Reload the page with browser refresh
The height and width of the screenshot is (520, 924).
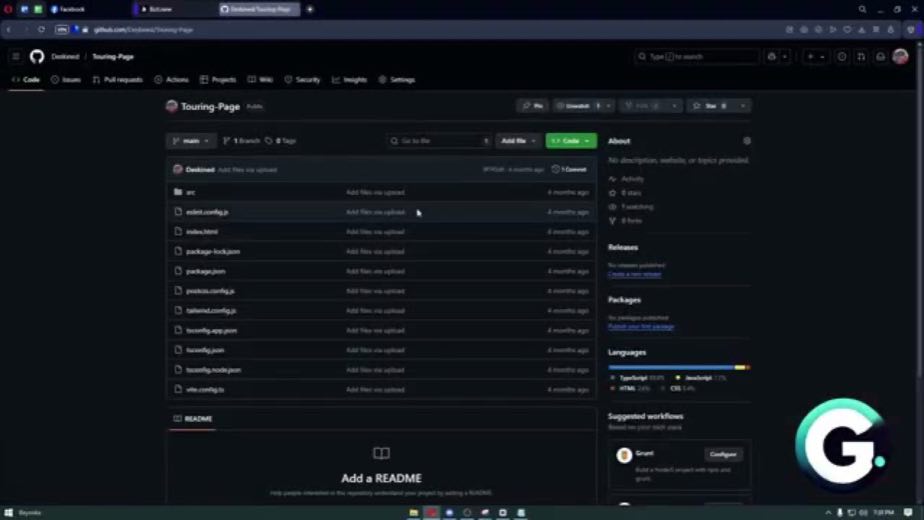click(41, 29)
